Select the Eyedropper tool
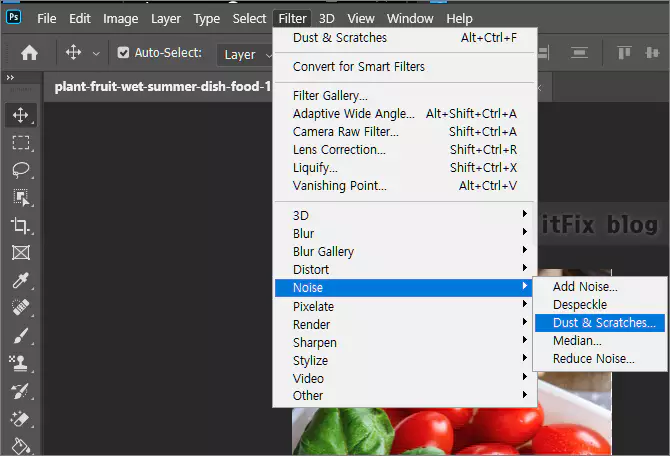Screen dimensions: 670x456 [x=21, y=280]
